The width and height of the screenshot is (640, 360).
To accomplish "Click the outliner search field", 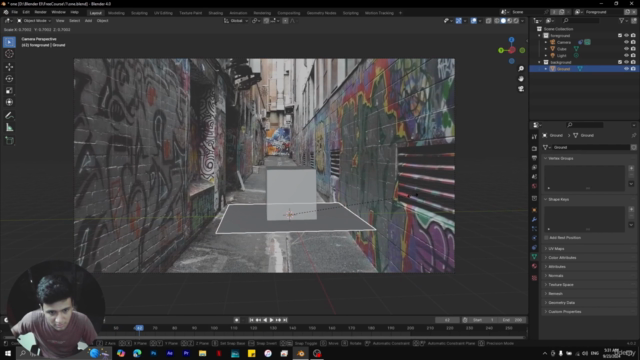I will [x=581, y=20].
